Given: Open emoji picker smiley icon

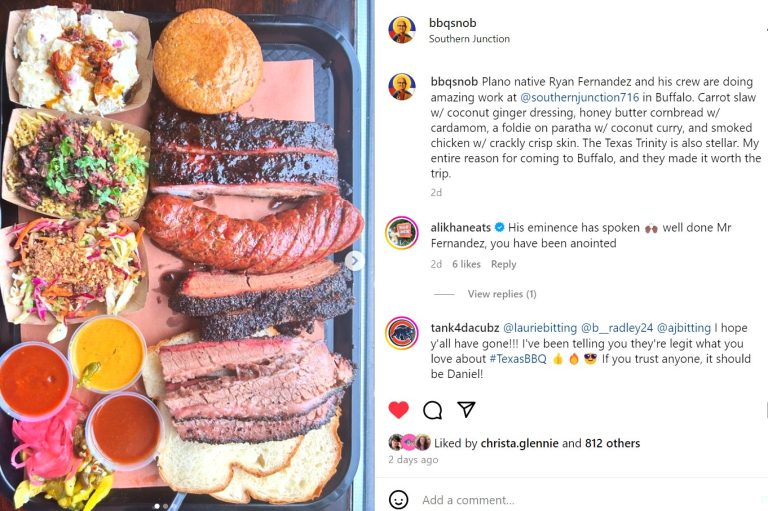Looking at the screenshot, I should [x=398, y=500].
